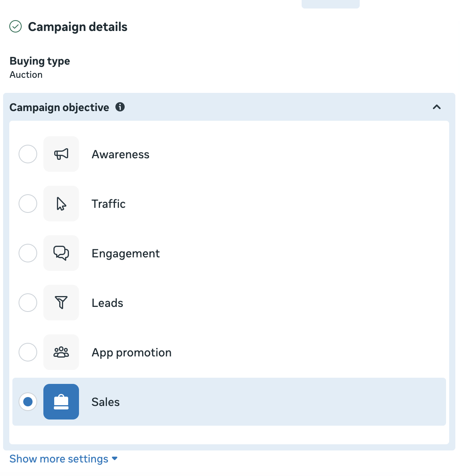Click the Campaign objective header
460x476 pixels.
click(x=59, y=107)
